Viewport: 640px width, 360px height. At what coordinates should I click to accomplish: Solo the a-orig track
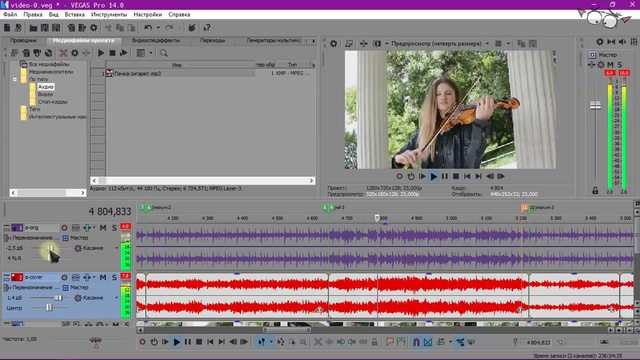pos(114,228)
